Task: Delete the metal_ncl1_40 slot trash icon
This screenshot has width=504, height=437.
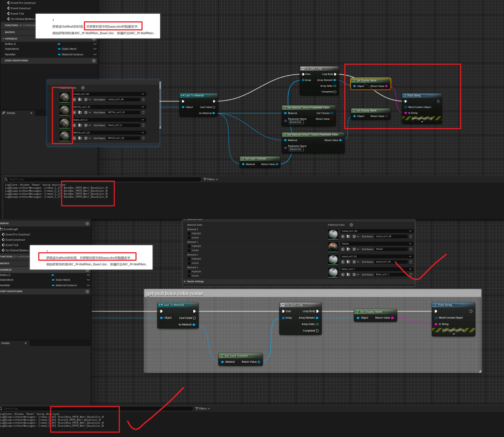Action: (x=143, y=100)
